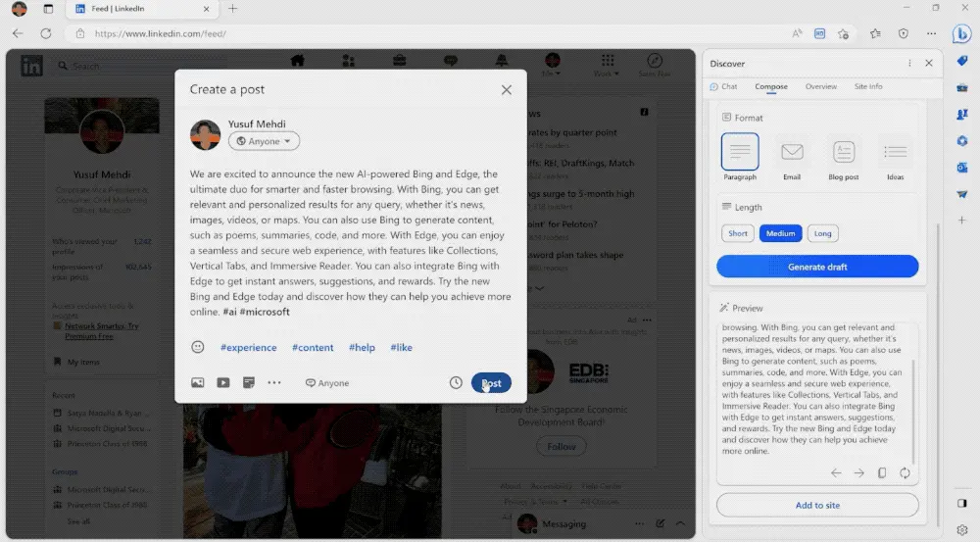Open Edge tab actions menu
The height and width of the screenshot is (542, 980).
tap(48, 9)
